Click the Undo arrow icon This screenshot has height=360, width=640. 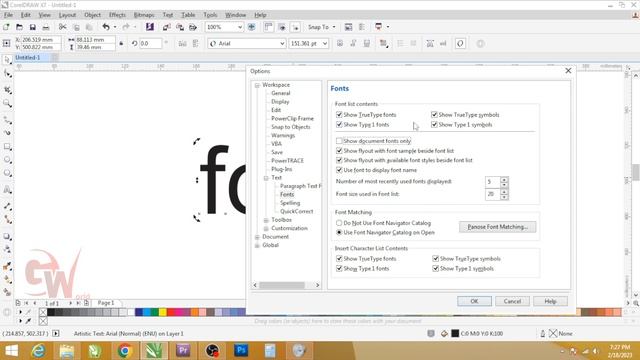(x=106, y=27)
